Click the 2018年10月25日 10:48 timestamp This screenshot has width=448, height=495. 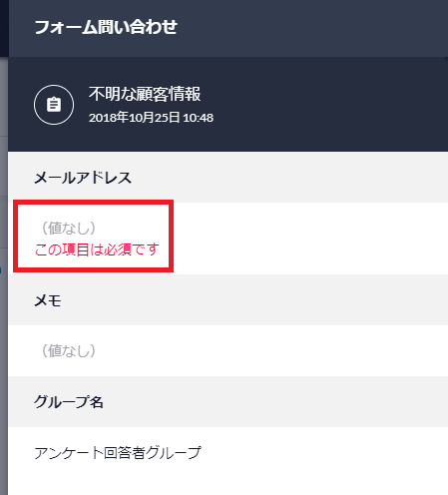(151, 118)
